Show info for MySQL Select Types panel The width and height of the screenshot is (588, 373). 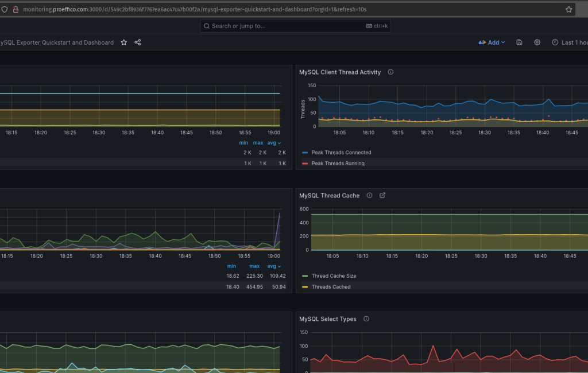[366, 319]
